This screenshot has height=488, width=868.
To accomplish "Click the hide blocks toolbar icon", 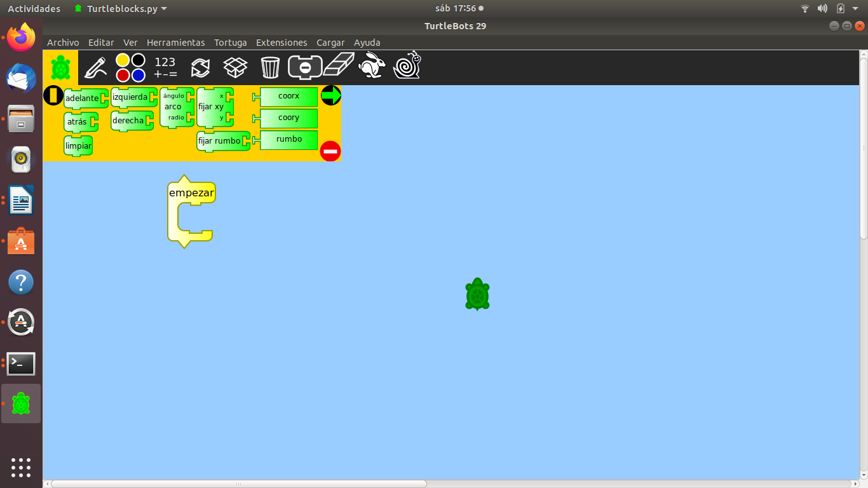I will point(305,67).
